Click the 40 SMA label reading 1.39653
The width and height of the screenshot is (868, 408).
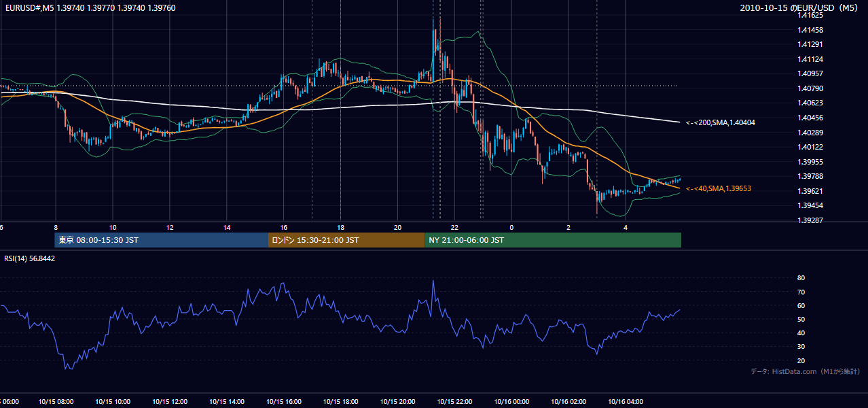point(719,188)
